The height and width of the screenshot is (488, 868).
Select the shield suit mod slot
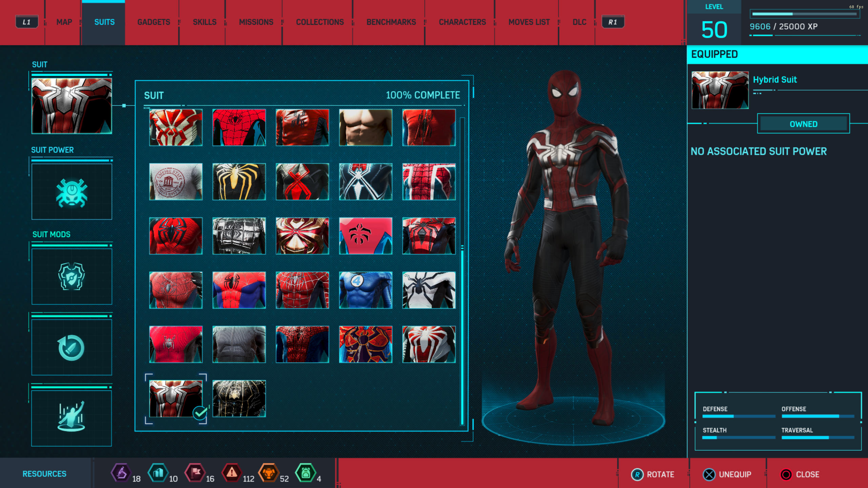[72, 277]
